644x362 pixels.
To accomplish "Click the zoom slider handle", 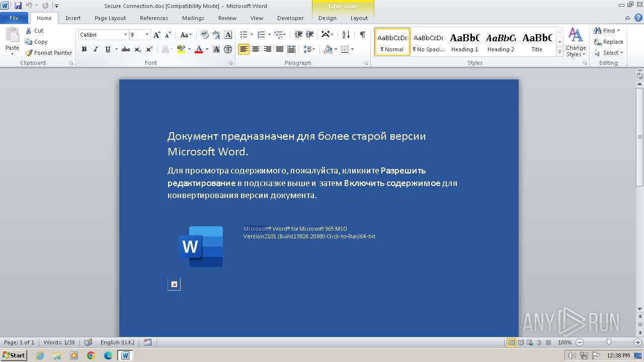I will [x=609, y=342].
